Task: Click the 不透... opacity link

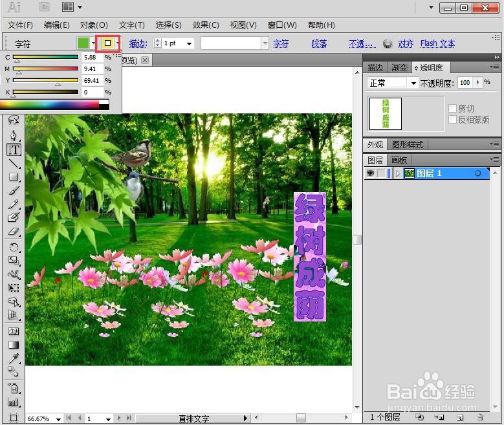Action: (x=362, y=43)
